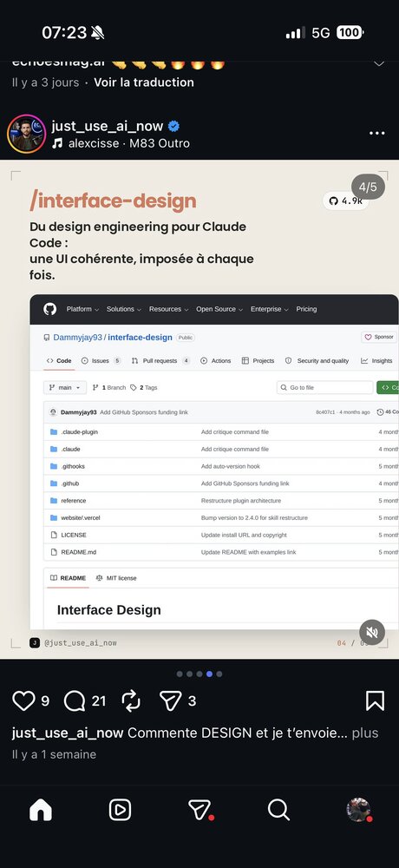Select the README tab below the file list
399x868 pixels.
(x=68, y=578)
